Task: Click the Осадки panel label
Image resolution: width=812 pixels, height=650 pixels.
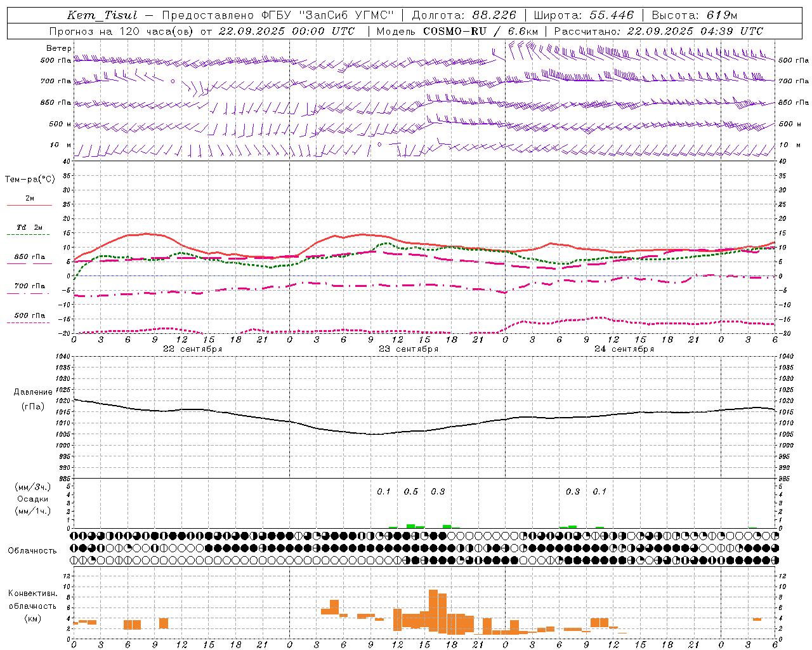Action: click(x=33, y=499)
